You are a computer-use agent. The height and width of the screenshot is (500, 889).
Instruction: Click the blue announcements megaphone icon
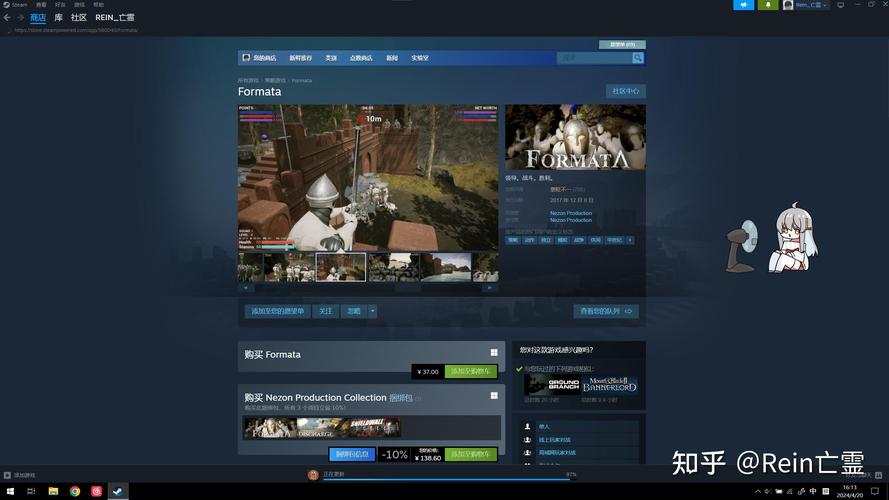coord(743,5)
